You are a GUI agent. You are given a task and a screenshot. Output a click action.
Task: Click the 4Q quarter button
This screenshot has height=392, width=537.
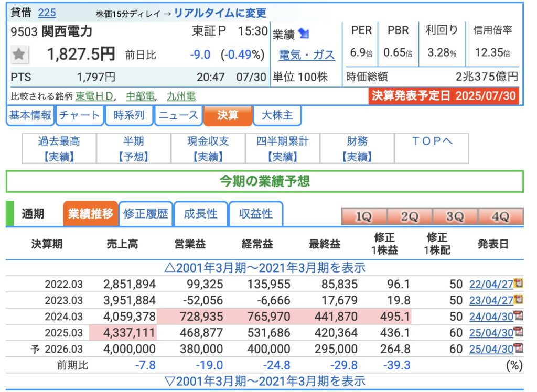click(501, 216)
